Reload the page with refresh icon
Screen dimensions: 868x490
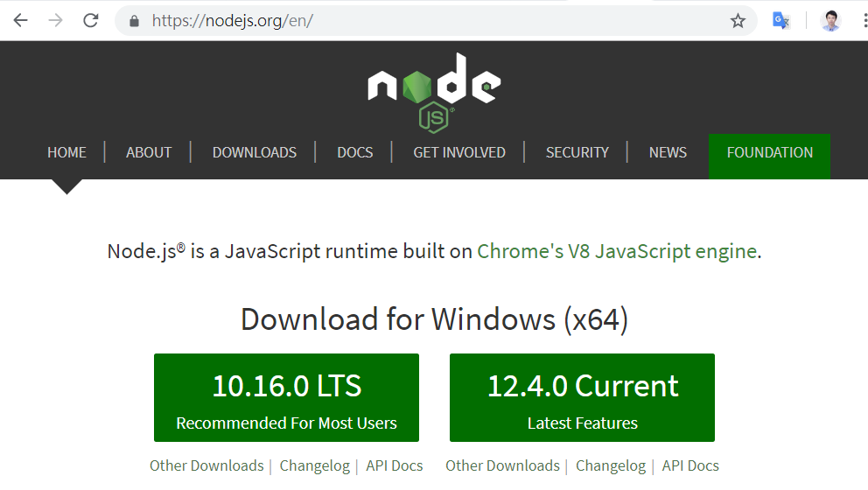90,20
